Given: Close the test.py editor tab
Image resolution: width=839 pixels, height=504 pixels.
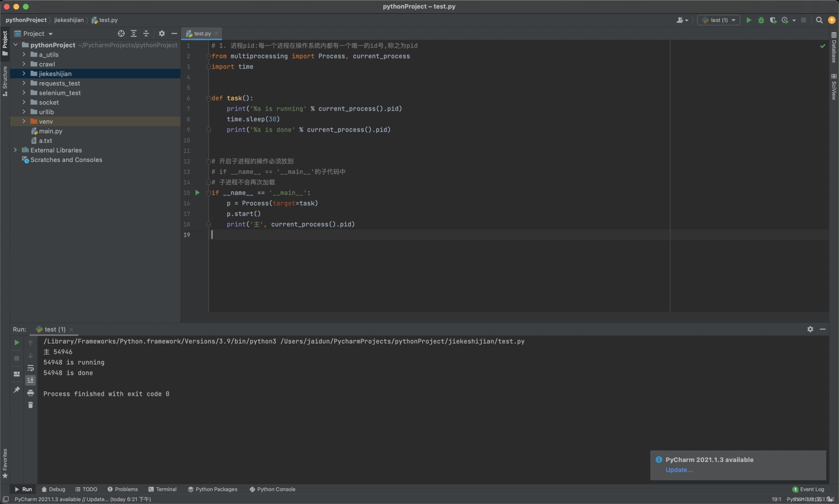Looking at the screenshot, I should (217, 34).
